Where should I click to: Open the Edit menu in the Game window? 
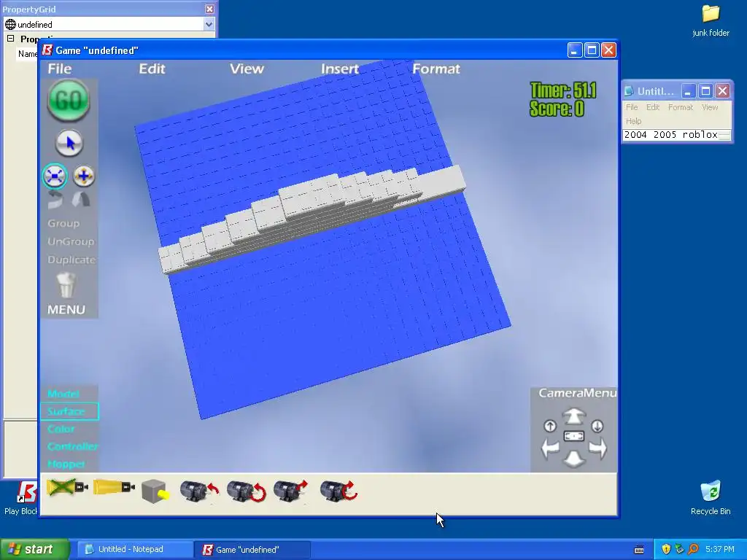pos(152,69)
